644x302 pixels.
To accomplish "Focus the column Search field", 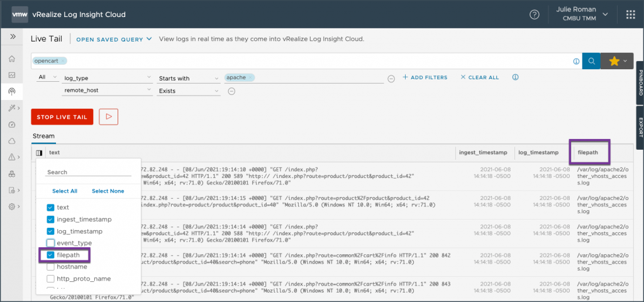I will (x=88, y=172).
